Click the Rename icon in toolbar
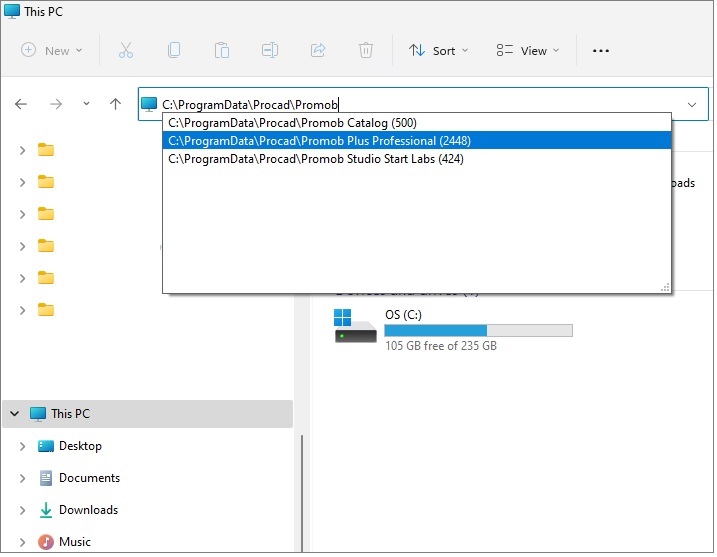The image size is (717, 557). 270,50
